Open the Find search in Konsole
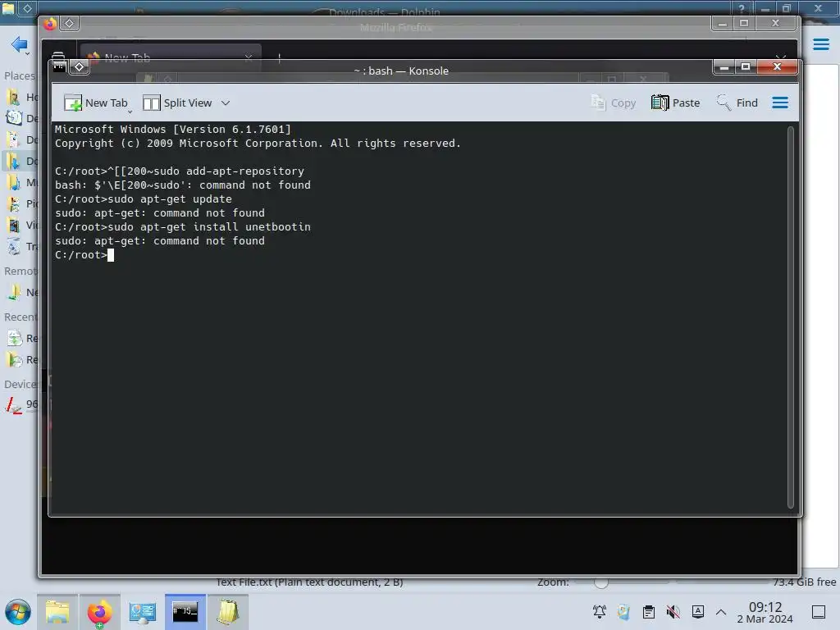Viewport: 840px width, 630px height. [x=737, y=103]
